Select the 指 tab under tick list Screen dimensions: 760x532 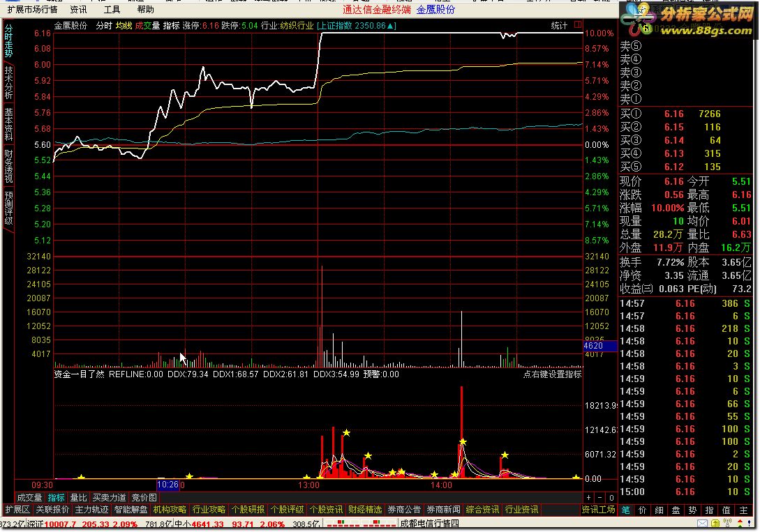[709, 510]
